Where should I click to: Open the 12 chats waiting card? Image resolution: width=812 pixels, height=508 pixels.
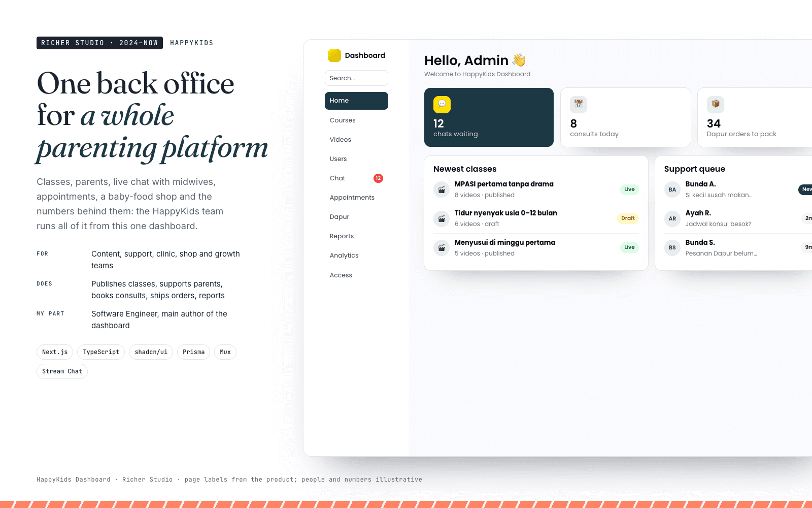[x=489, y=117]
